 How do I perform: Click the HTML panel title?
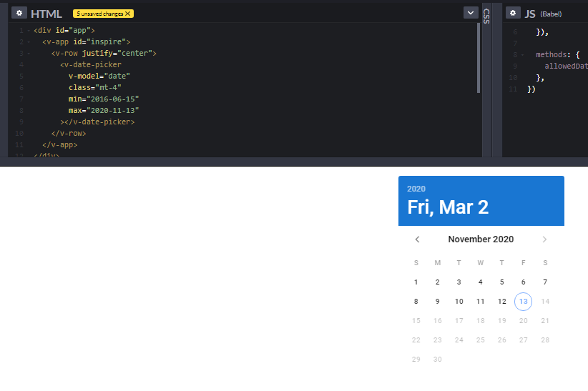tap(46, 14)
